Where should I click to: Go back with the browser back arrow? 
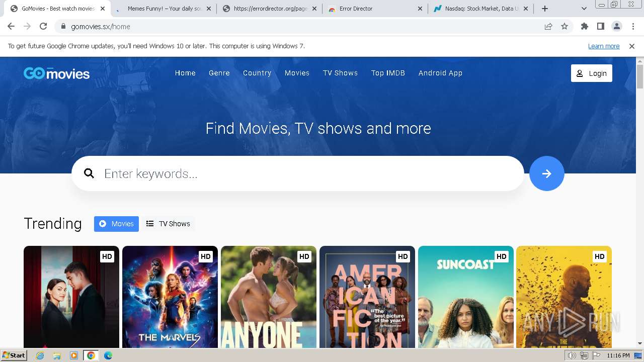pyautogui.click(x=11, y=27)
